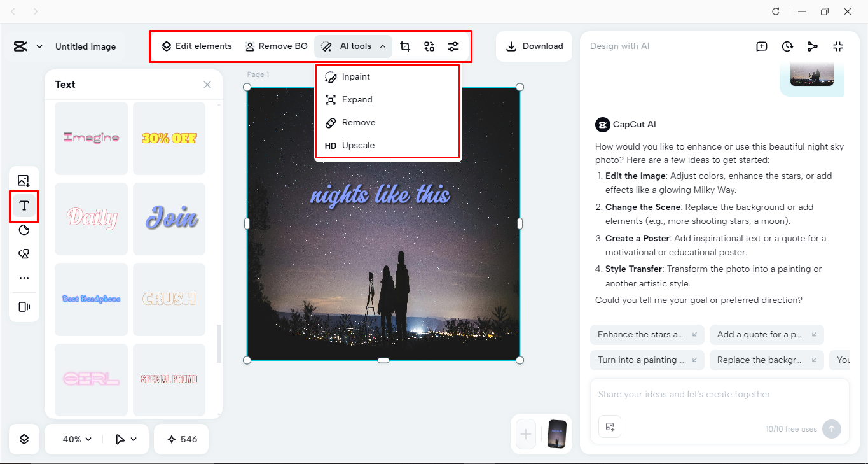This screenshot has width=868, height=464.
Task: Click the Share your ideas input field
Action: (x=719, y=395)
